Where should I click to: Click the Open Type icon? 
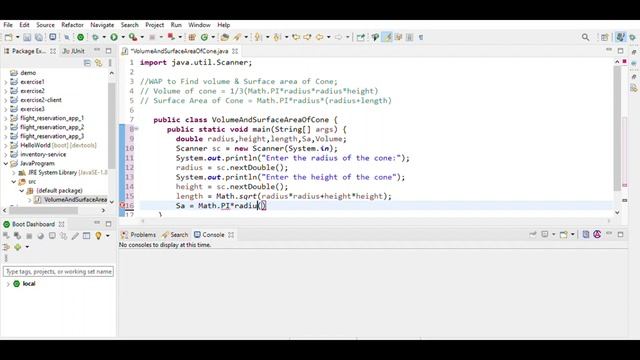click(x=224, y=37)
